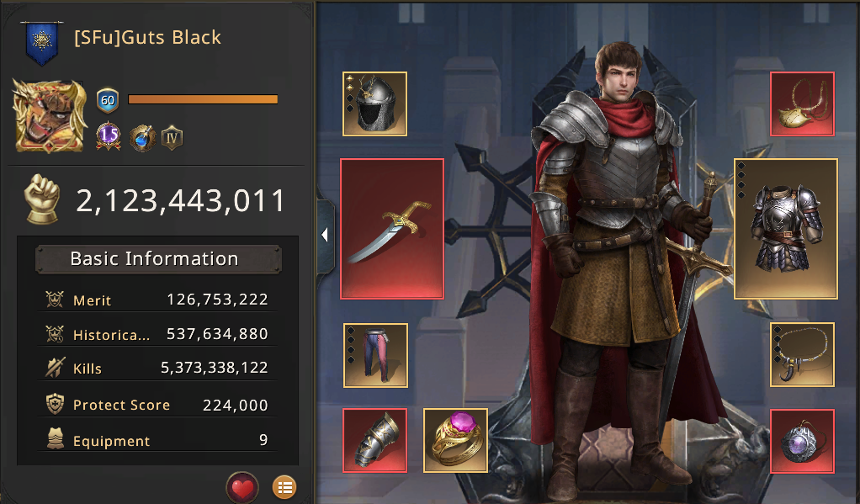Open the fang necklace slot

coord(802,355)
